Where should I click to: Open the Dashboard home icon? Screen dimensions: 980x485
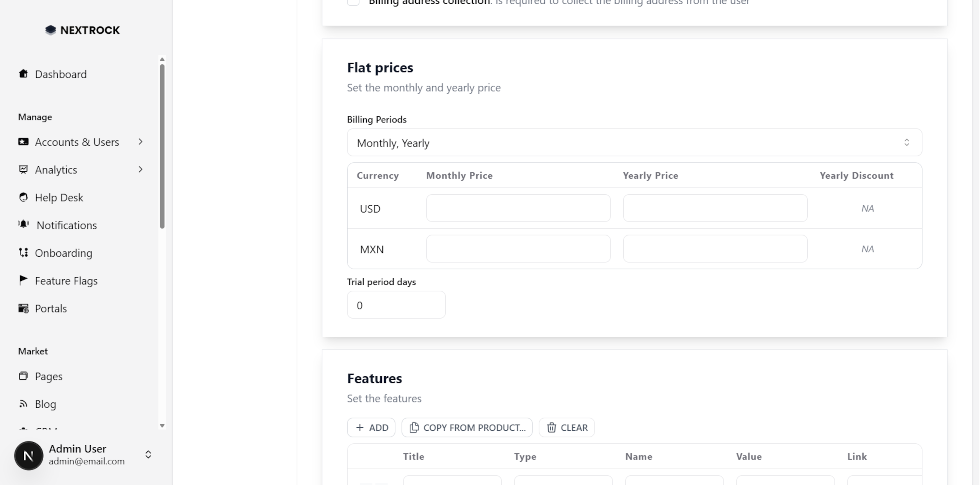pyautogui.click(x=23, y=73)
